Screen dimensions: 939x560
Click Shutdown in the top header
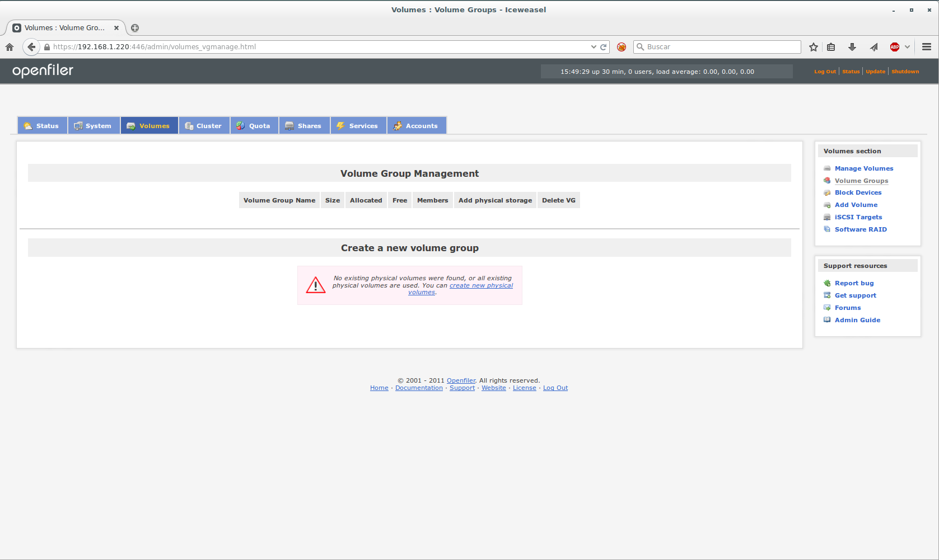click(x=905, y=72)
